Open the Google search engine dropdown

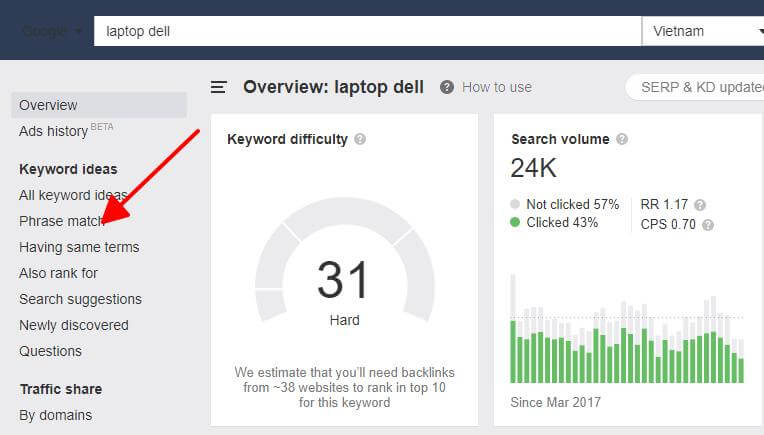click(52, 31)
